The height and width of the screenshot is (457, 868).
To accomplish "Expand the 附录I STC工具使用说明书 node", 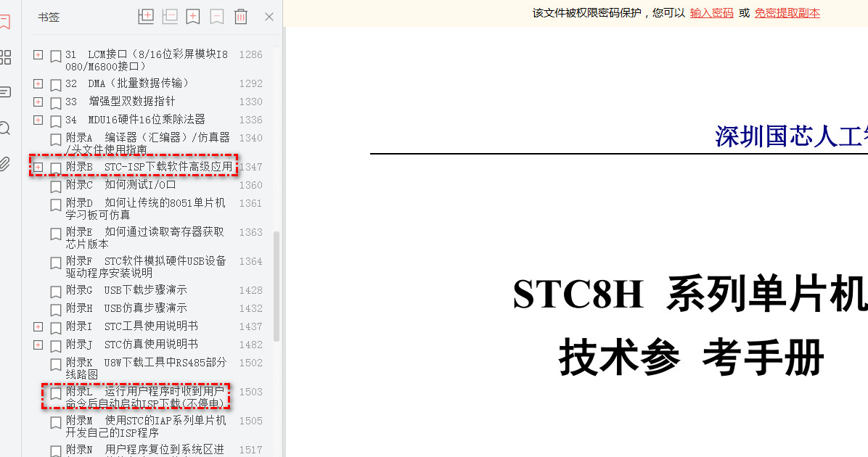I will click(x=38, y=326).
